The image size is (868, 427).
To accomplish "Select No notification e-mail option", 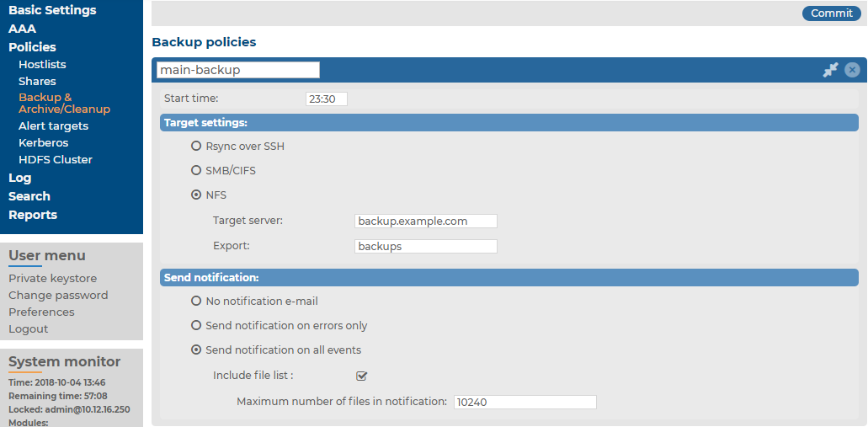I will 196,301.
